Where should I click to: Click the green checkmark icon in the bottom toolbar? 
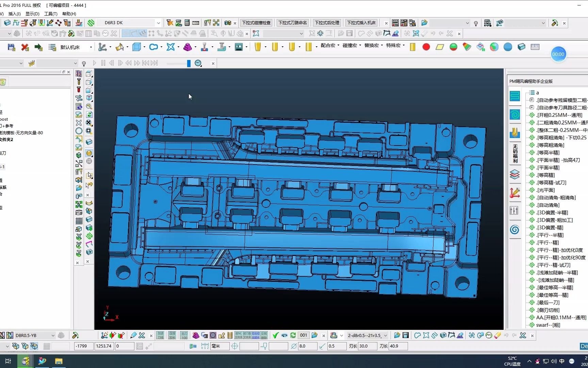tap(276, 335)
